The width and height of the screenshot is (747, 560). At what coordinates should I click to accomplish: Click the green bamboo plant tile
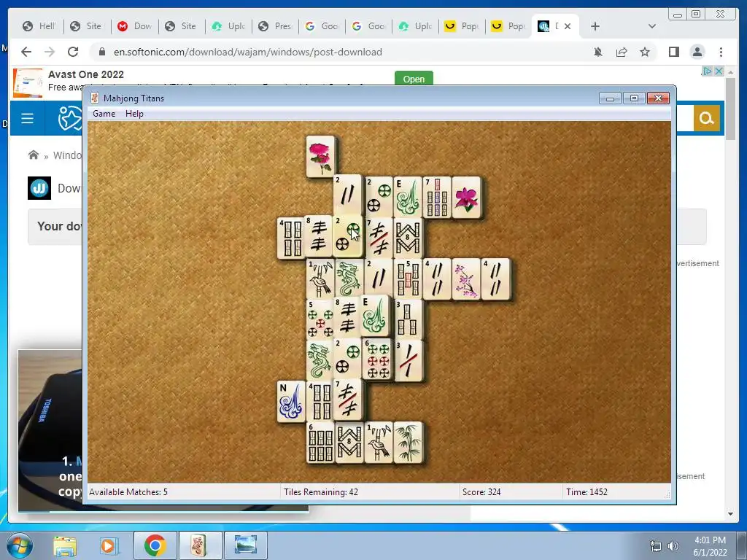pos(408,443)
